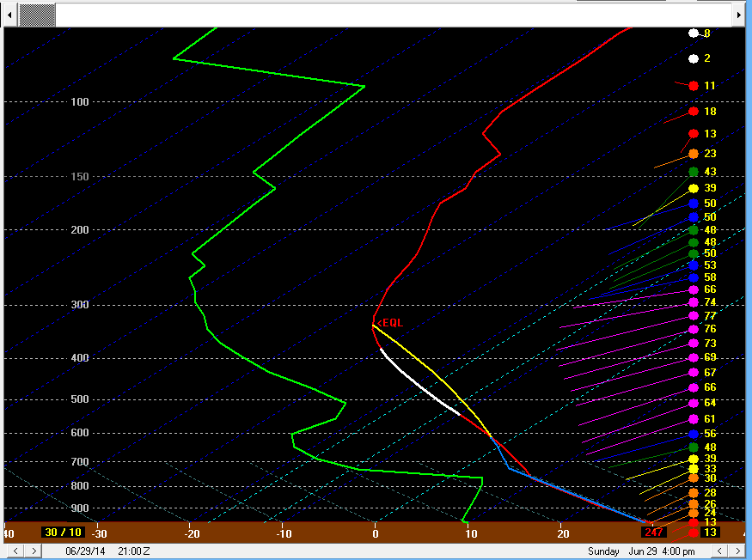This screenshot has height=560, width=752.
Task: Select the white wind dot labeled 8
Action: pyautogui.click(x=694, y=33)
